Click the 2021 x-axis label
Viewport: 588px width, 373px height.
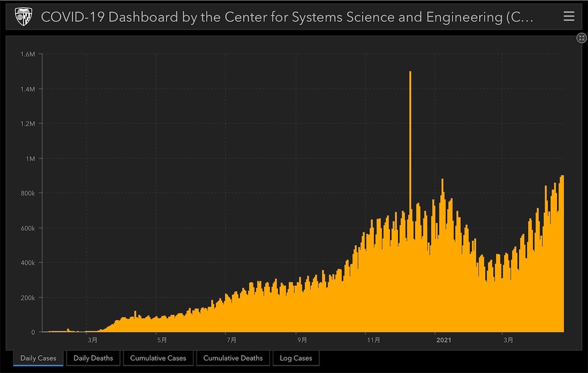444,340
